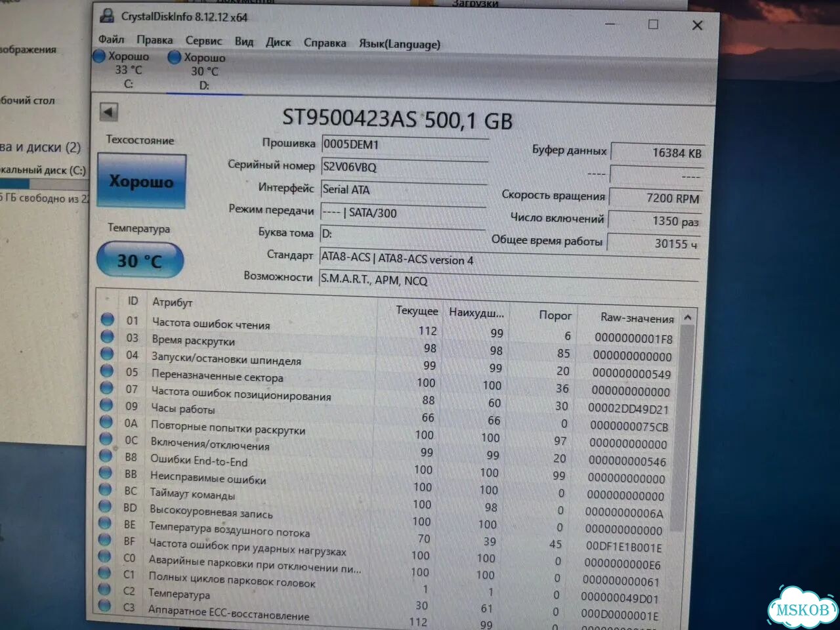Click raw value 0000000001F8
This screenshot has width=840, height=630.
pyautogui.click(x=634, y=339)
